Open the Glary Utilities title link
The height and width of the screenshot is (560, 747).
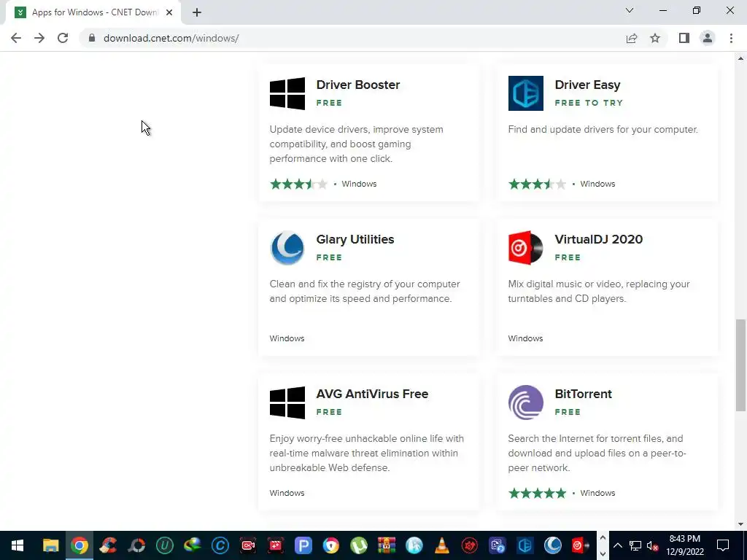(355, 239)
